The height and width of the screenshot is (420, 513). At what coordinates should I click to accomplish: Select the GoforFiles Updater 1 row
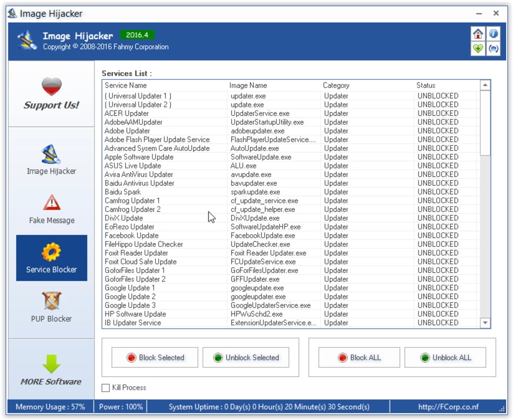pyautogui.click(x=290, y=270)
